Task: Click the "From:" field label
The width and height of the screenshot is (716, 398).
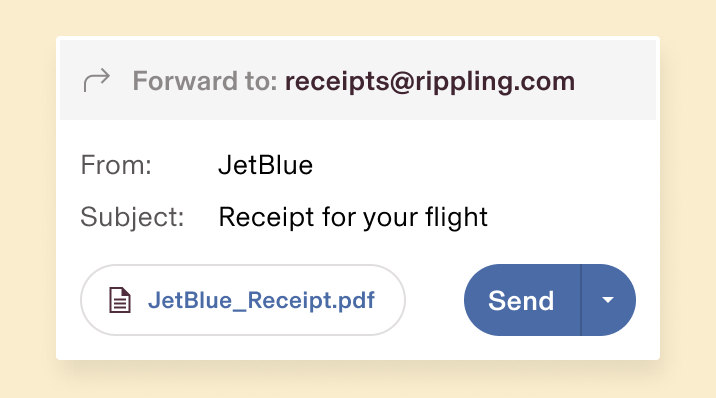Action: click(116, 165)
